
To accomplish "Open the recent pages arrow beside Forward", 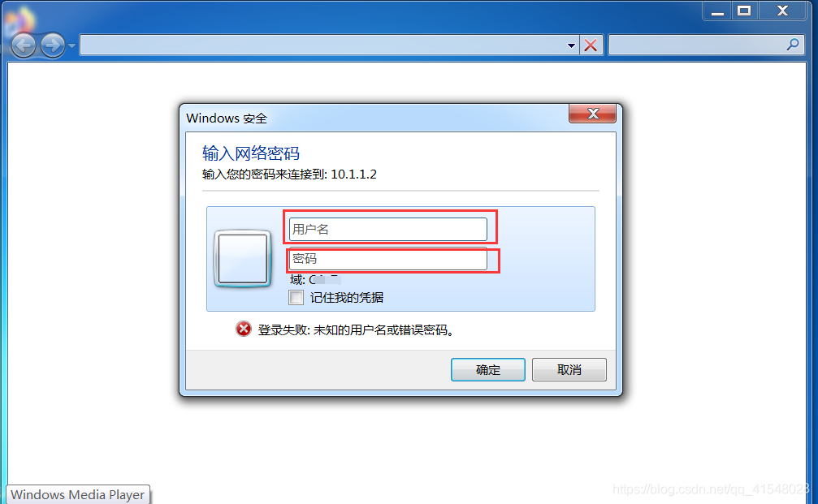I will click(72, 46).
